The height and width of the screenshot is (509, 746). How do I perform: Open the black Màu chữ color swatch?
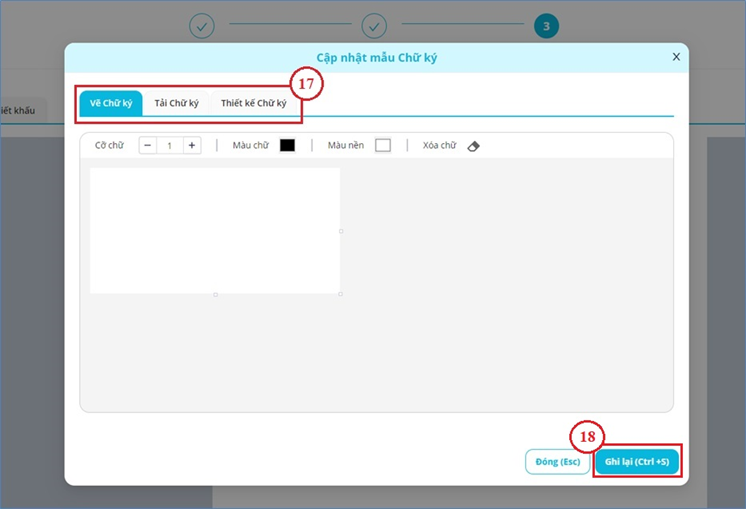(287, 145)
